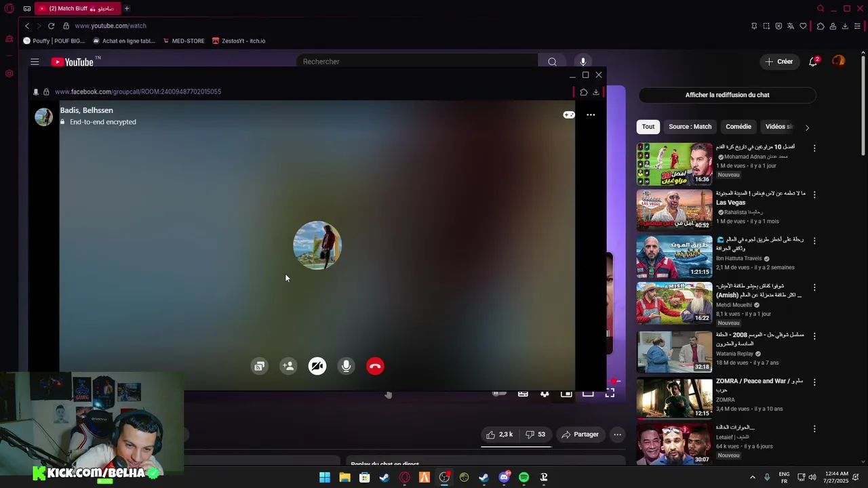This screenshot has height=488, width=868.
Task: Select the Source : Match chip
Action: (x=690, y=127)
